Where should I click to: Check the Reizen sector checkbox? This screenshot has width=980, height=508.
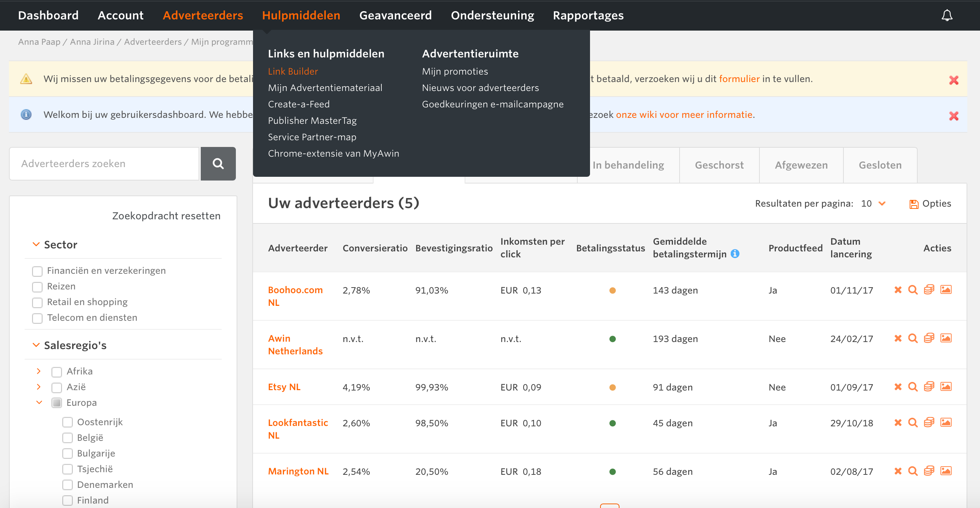coord(37,287)
